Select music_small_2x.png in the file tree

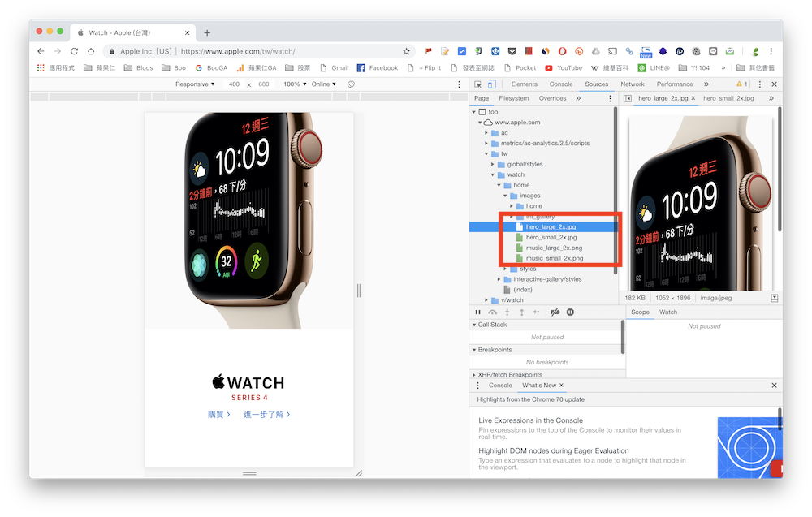coord(554,258)
